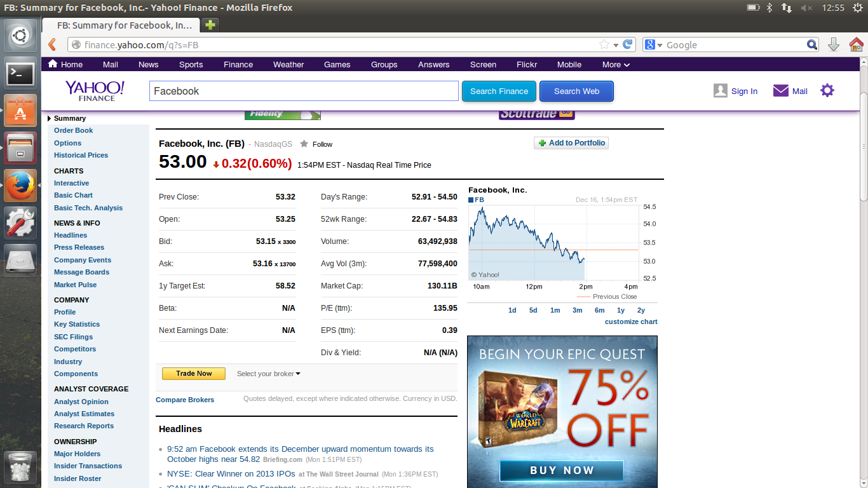Open the network indicator in top panel

tap(787, 8)
